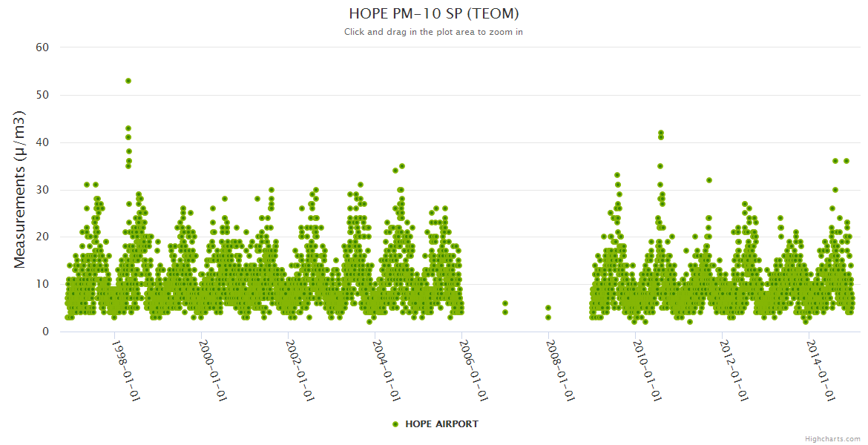Click the 2014-01-01 x-axis label

point(821,370)
